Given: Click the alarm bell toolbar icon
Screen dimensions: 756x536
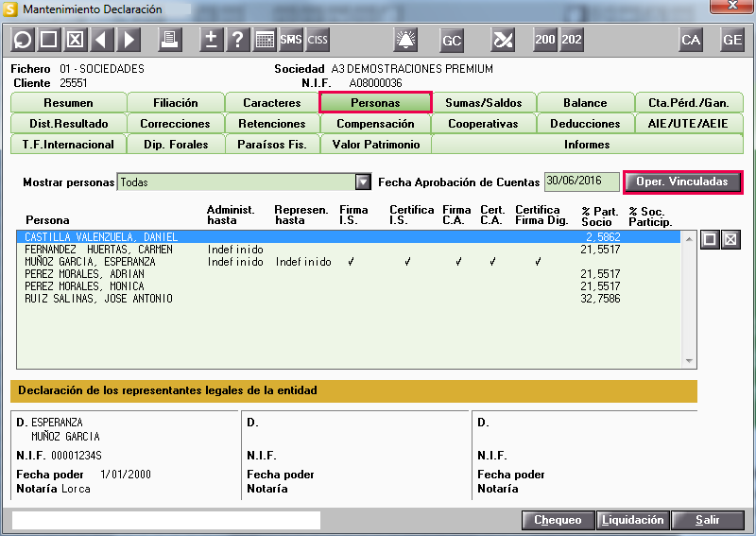Looking at the screenshot, I should point(405,40).
